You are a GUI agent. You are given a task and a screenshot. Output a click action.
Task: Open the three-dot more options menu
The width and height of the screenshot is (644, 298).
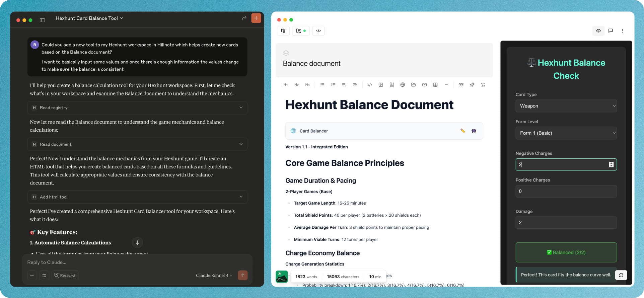click(623, 31)
